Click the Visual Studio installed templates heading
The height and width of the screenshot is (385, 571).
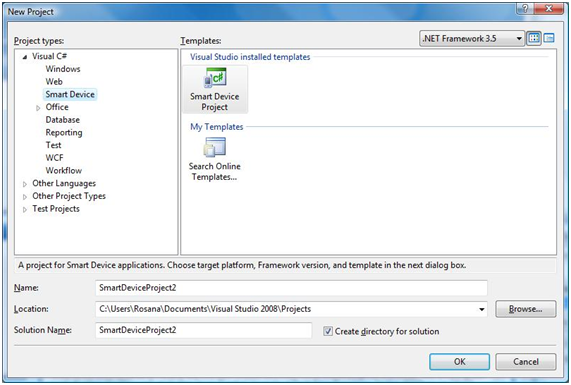250,57
